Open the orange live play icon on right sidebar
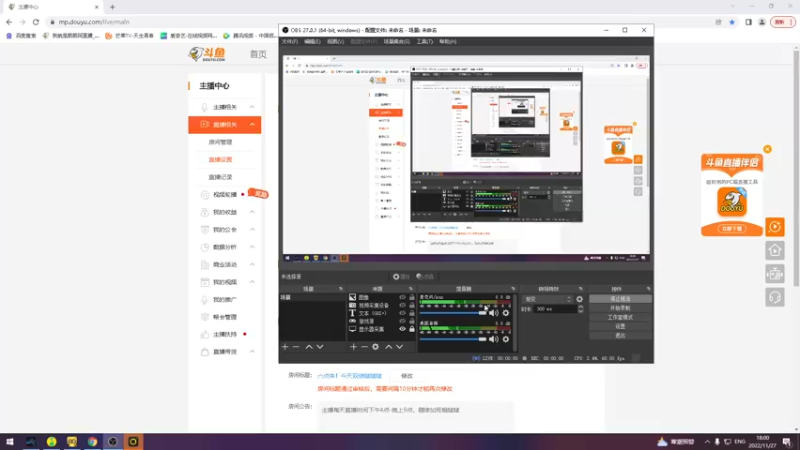 click(774, 227)
